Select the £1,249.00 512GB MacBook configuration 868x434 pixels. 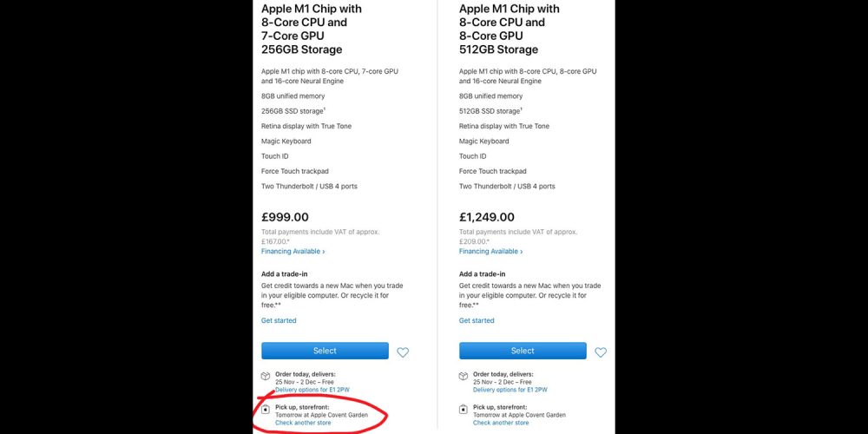[x=523, y=351]
